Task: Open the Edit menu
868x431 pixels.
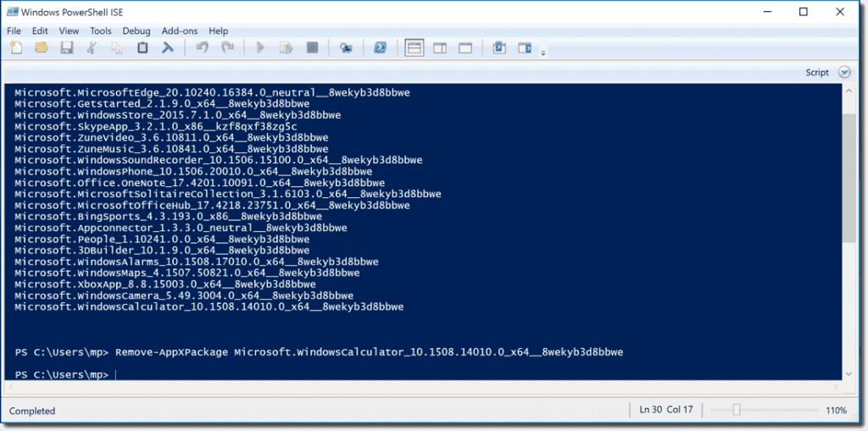Action: (x=40, y=31)
